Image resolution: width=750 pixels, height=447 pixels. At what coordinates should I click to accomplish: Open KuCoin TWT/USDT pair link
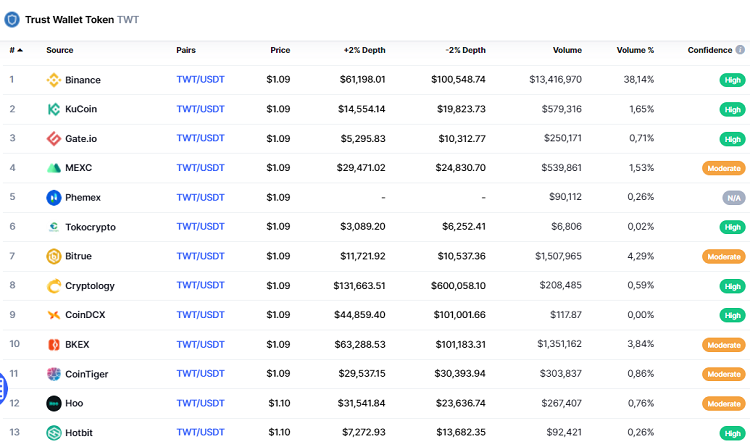coord(200,109)
